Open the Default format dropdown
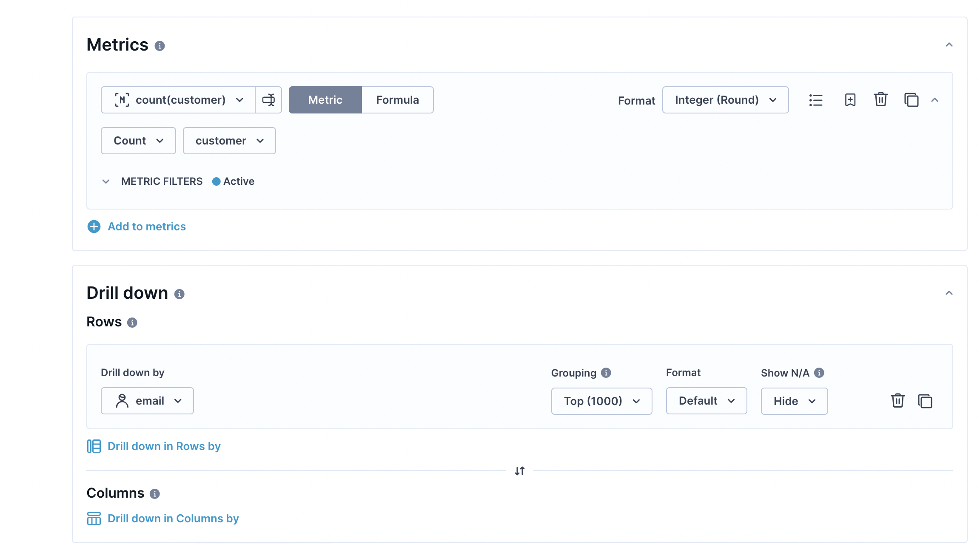The image size is (980, 544). pyautogui.click(x=707, y=401)
